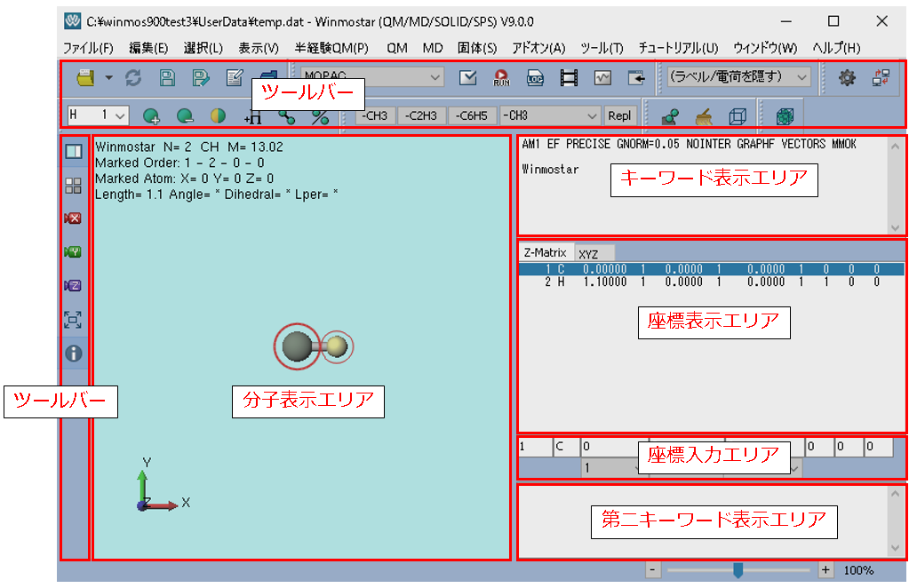Delete an atom with the minus tool
This screenshot has height=588, width=917.
tap(183, 115)
